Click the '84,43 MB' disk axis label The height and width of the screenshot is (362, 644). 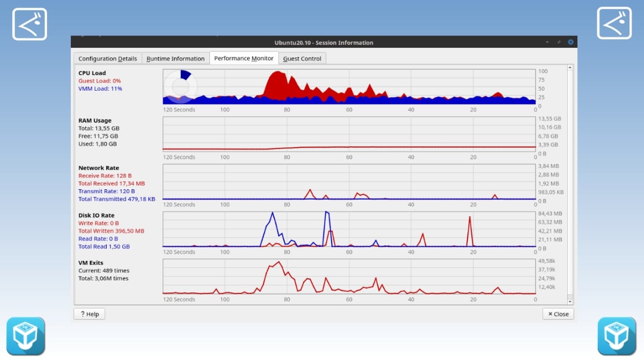click(x=550, y=213)
